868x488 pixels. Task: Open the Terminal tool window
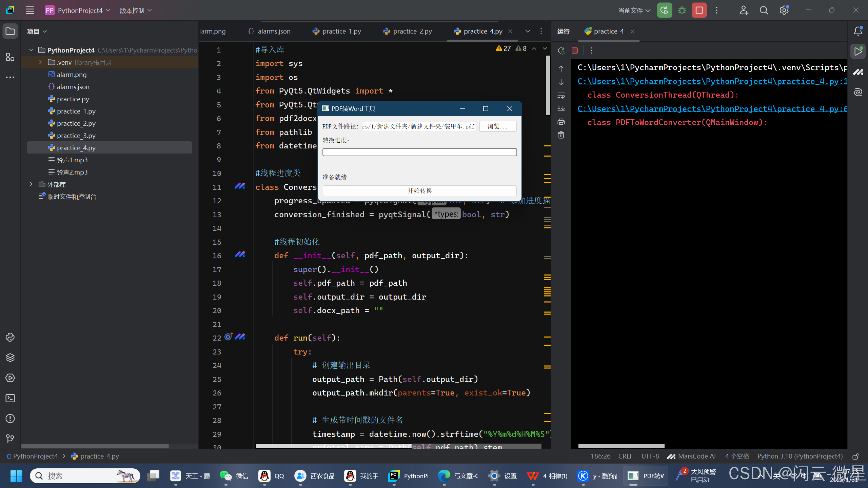(x=10, y=398)
